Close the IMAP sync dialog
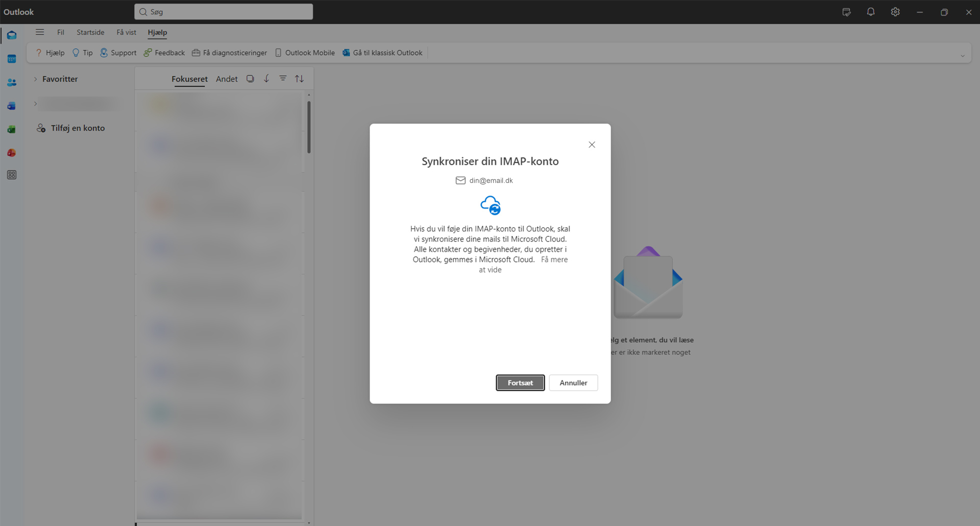This screenshot has width=980, height=526. click(x=592, y=145)
